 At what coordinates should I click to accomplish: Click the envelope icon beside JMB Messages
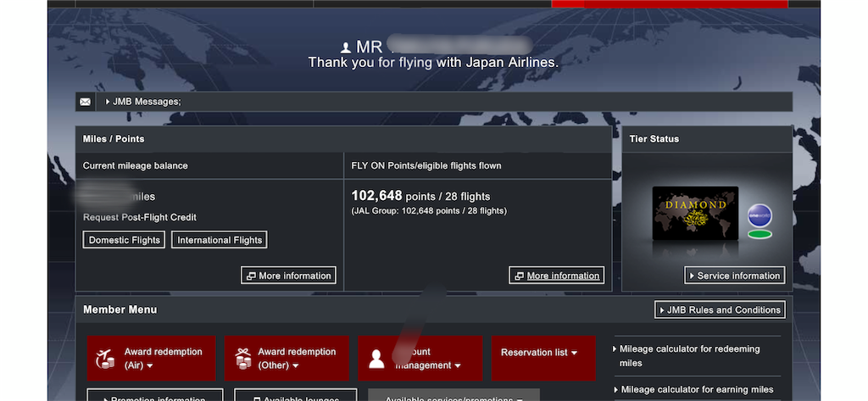coord(86,102)
